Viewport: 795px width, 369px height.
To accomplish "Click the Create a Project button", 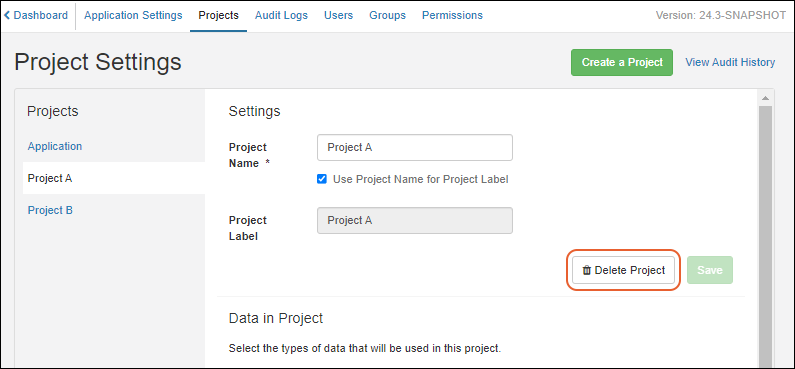I will 622,62.
